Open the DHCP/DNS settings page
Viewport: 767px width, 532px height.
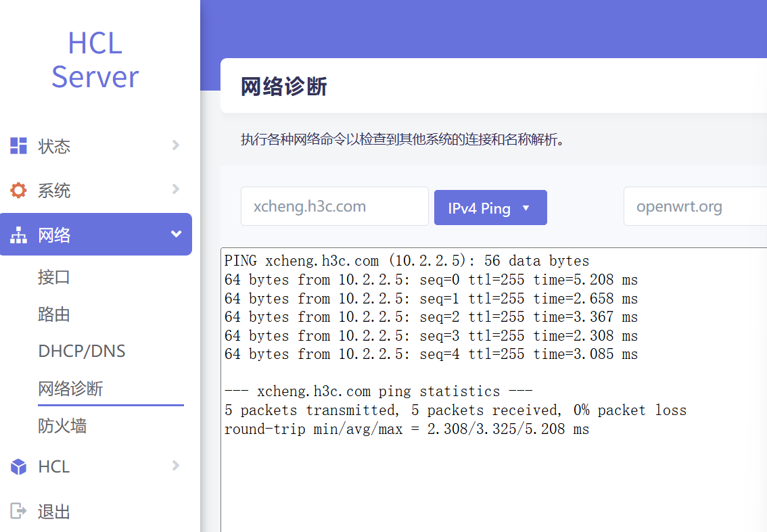tap(82, 352)
